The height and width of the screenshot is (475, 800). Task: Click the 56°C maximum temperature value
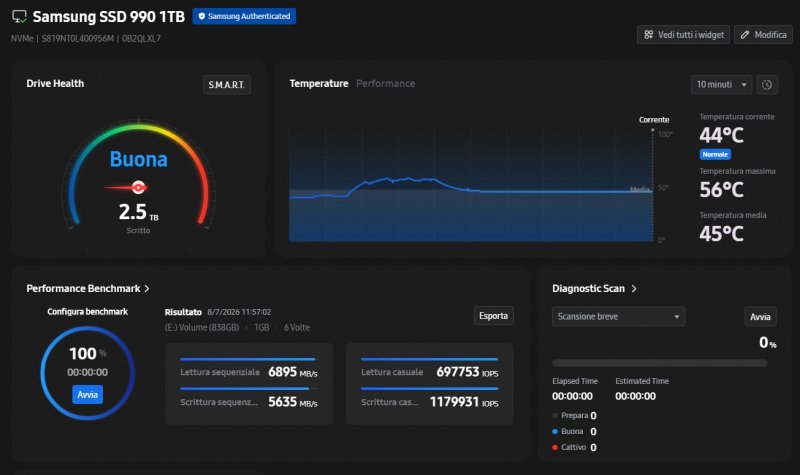click(721, 190)
